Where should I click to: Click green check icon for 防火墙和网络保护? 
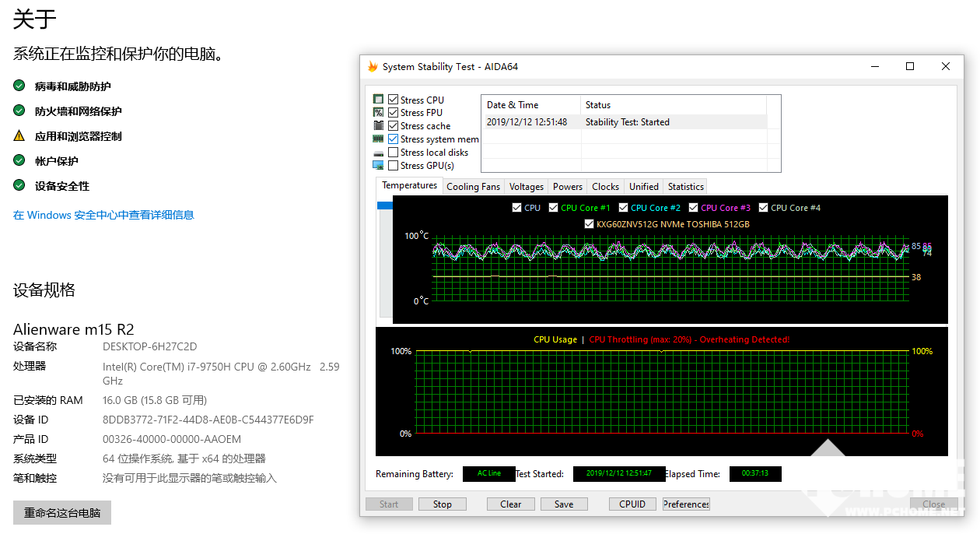point(19,111)
